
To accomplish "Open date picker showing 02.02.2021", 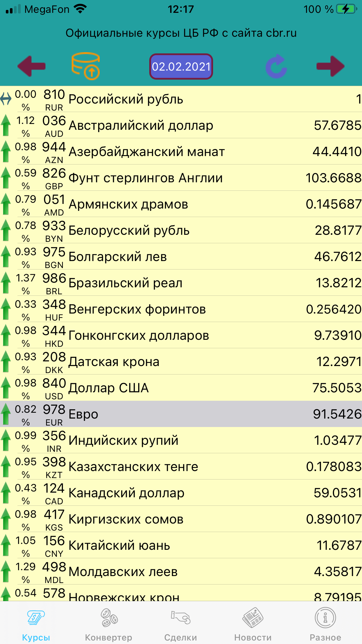I will point(181,66).
